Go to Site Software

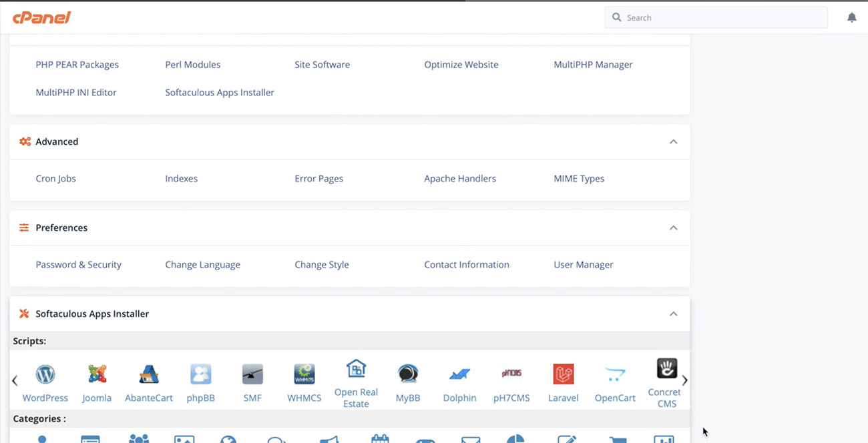[322, 65]
